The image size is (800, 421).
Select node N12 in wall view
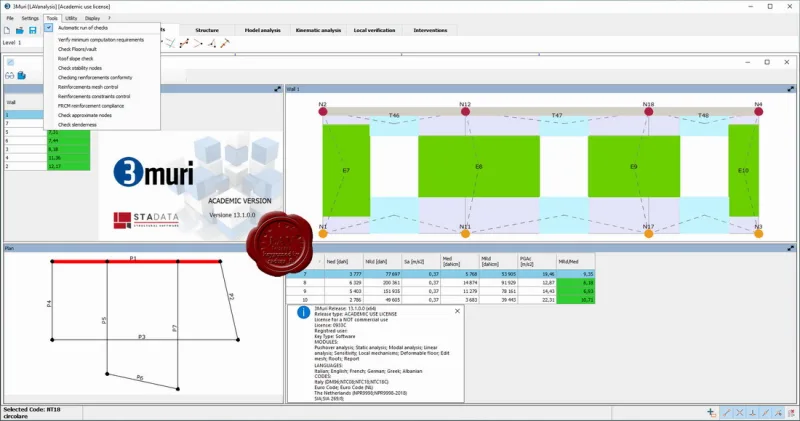[x=465, y=111]
